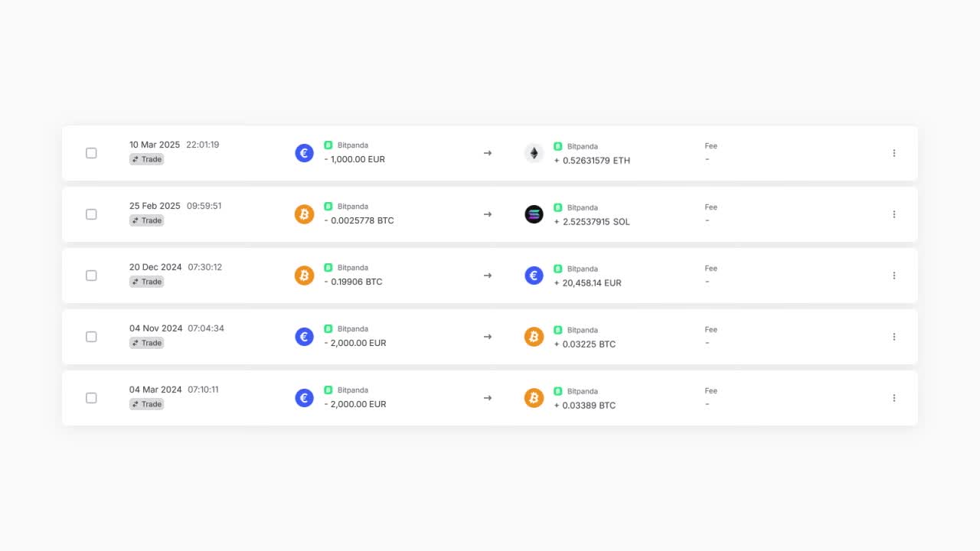Click the amount + 2.52537915 SOL
The height and width of the screenshot is (551, 980).
[x=592, y=222]
